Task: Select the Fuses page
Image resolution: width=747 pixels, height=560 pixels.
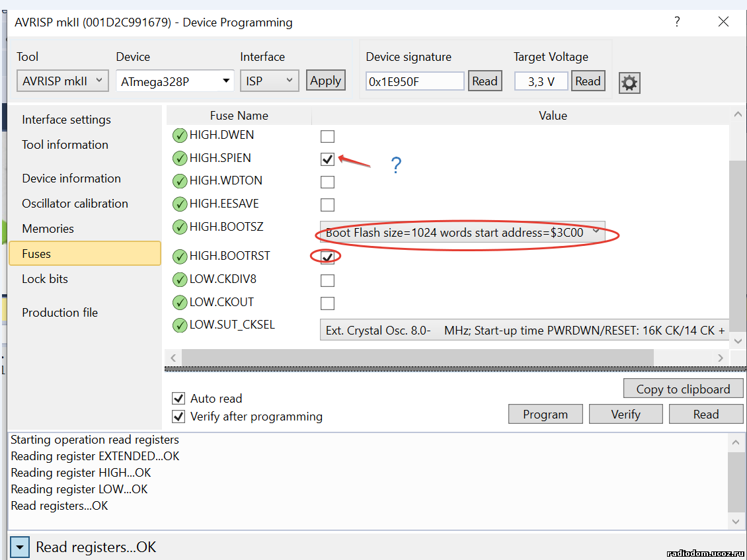Action: [x=85, y=253]
